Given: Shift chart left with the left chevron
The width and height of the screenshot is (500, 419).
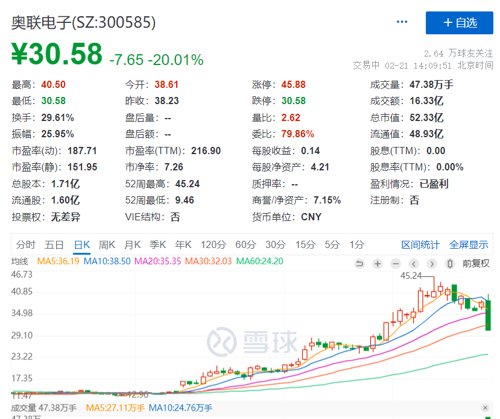Looking at the screenshot, I should coord(414,264).
